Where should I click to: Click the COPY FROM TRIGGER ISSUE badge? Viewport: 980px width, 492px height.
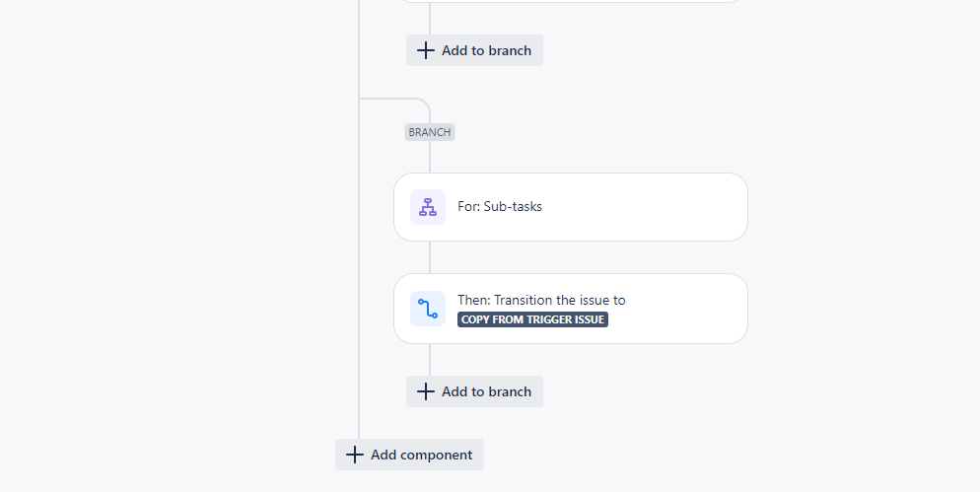[x=532, y=319]
